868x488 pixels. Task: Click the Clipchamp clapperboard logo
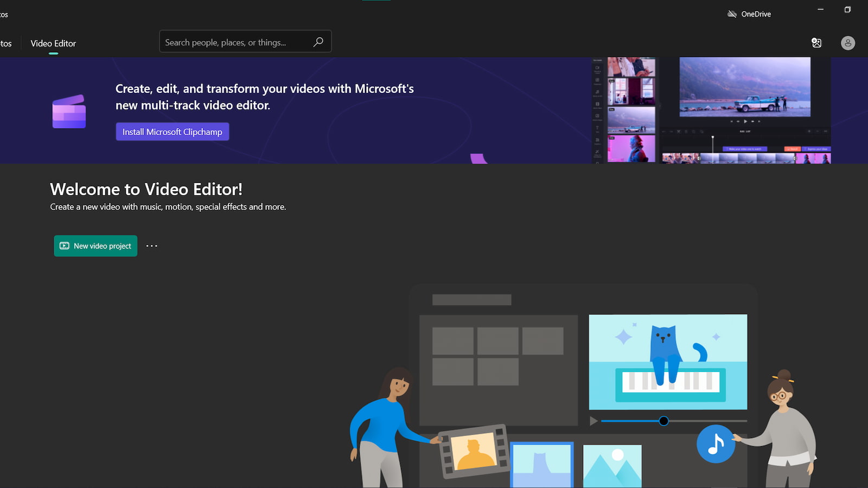69,112
